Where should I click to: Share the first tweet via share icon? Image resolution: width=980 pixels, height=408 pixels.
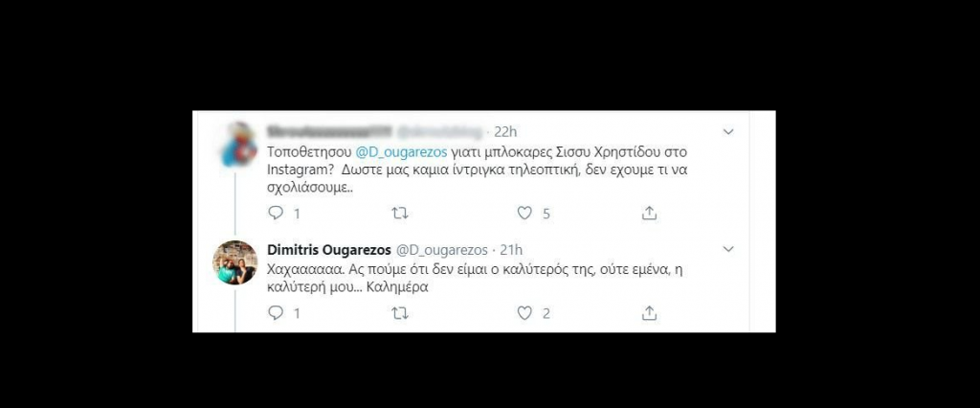pyautogui.click(x=650, y=214)
